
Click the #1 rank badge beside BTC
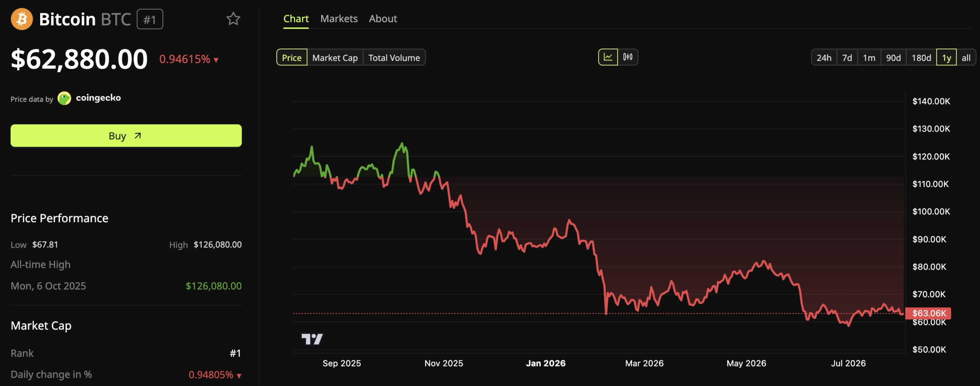pyautogui.click(x=150, y=19)
